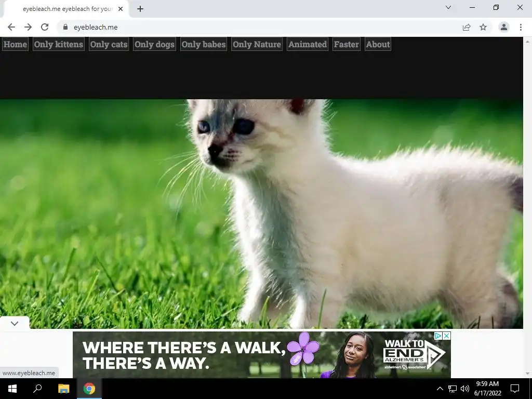The height and width of the screenshot is (399, 532).
Task: Restore down the Chrome window
Action: pos(496,7)
